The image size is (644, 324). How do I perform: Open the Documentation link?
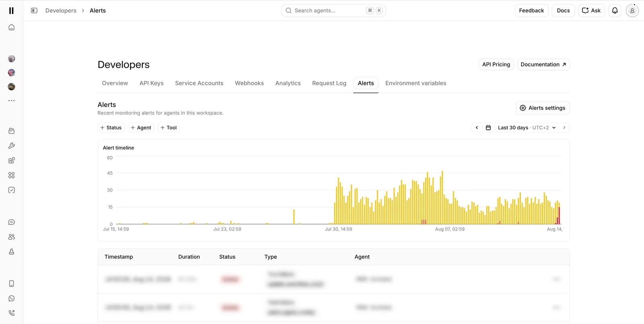coord(543,64)
